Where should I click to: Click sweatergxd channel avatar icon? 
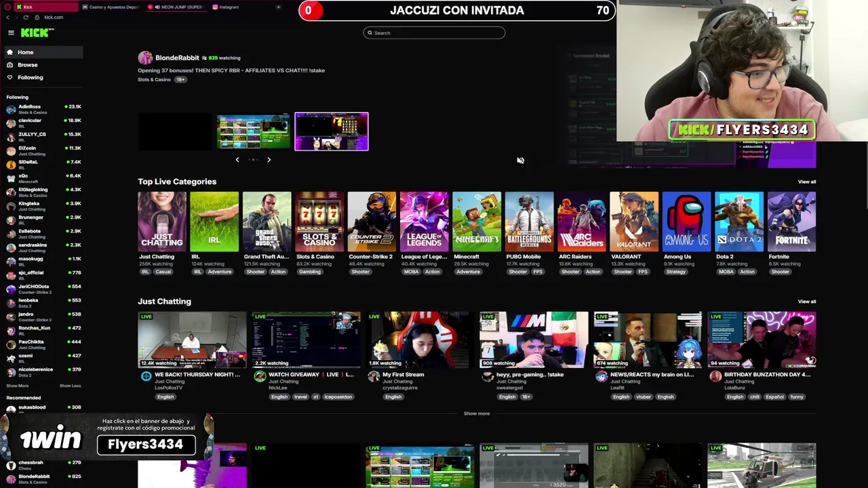click(488, 377)
